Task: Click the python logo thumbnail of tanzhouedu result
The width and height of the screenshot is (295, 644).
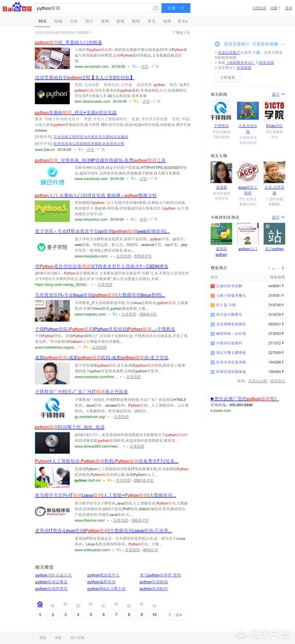Action: point(52,93)
